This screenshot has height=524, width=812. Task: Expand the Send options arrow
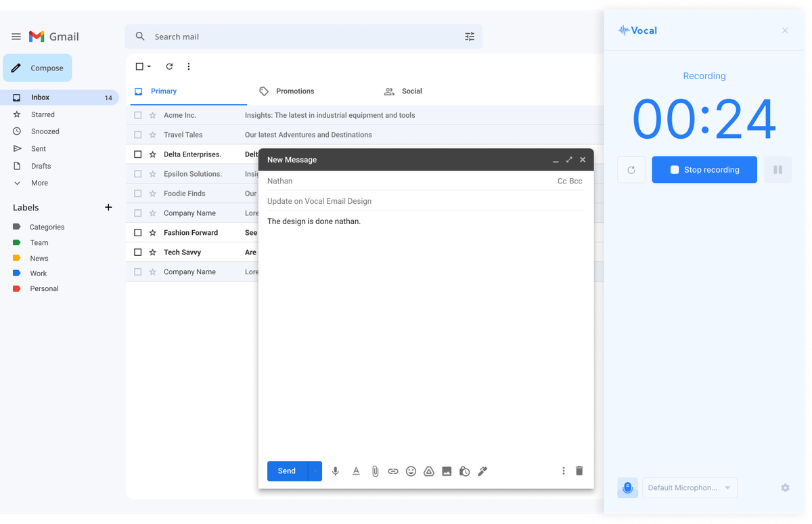tap(315, 471)
